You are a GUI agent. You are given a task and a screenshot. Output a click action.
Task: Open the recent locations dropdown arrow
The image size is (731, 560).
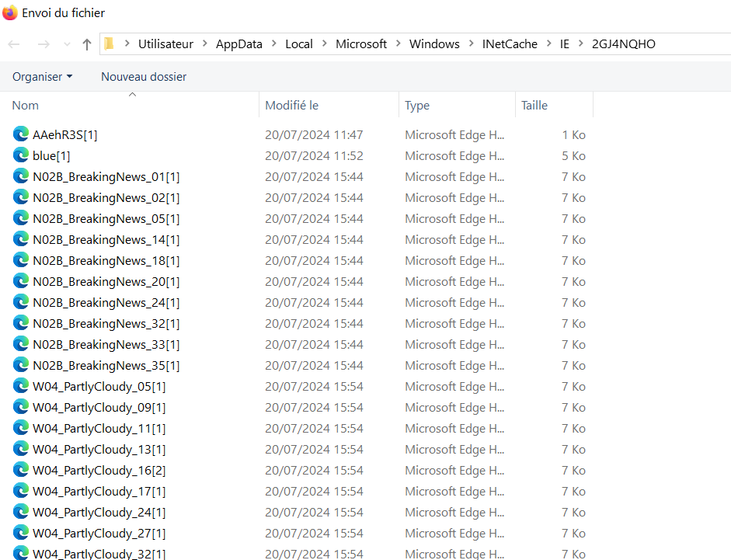point(67,44)
